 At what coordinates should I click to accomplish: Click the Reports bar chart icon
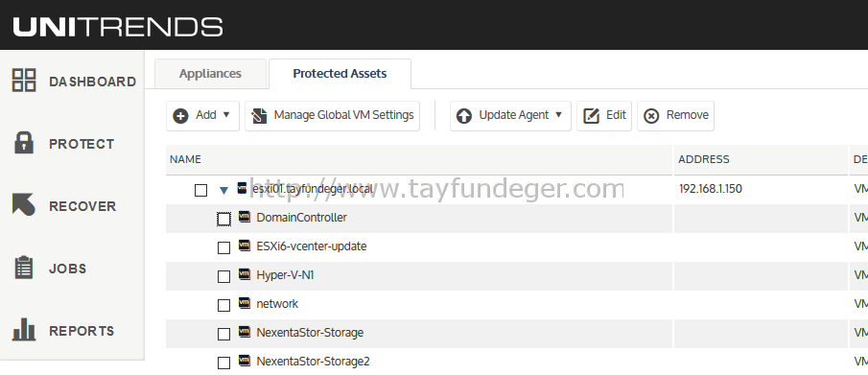tap(24, 329)
